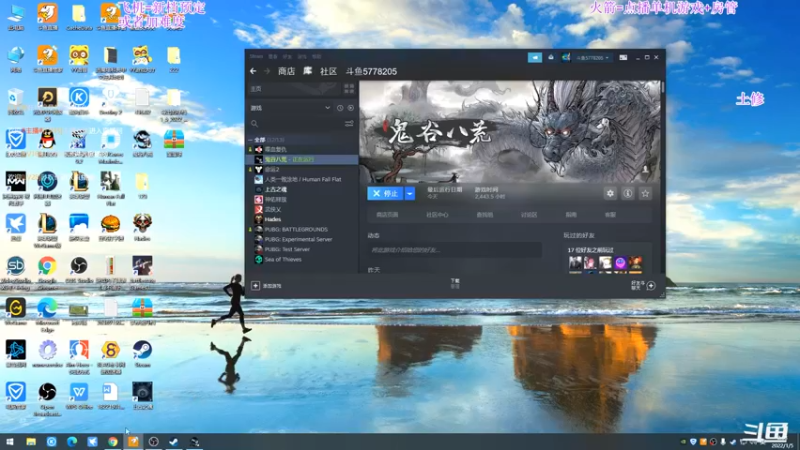The height and width of the screenshot is (450, 800).
Task: Show game information circle-i icon
Action: click(x=628, y=193)
